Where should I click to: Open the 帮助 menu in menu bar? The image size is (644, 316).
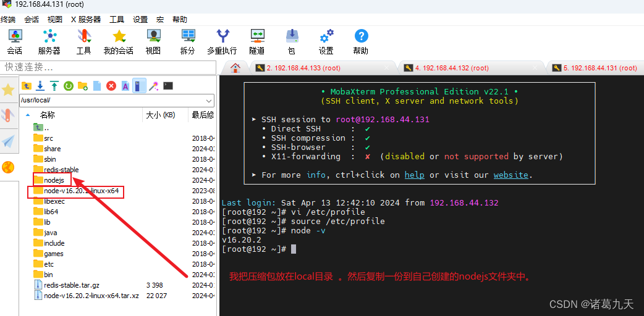click(179, 19)
